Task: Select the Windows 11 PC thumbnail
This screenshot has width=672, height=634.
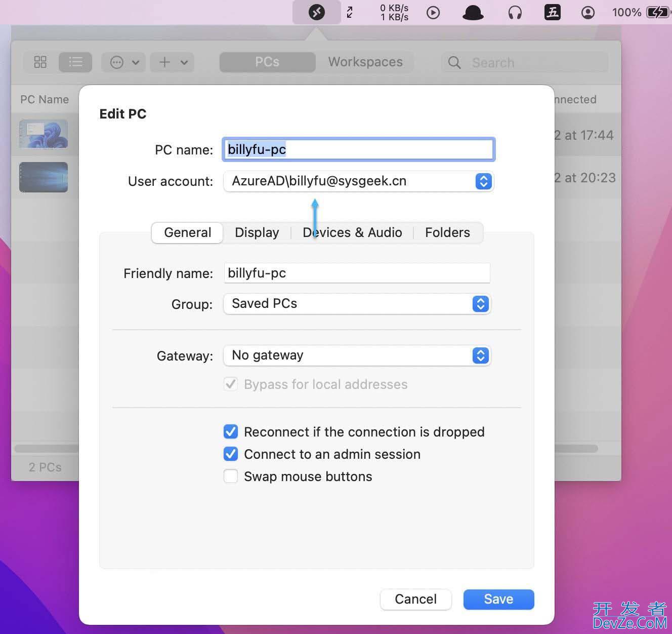Action: 44,134
